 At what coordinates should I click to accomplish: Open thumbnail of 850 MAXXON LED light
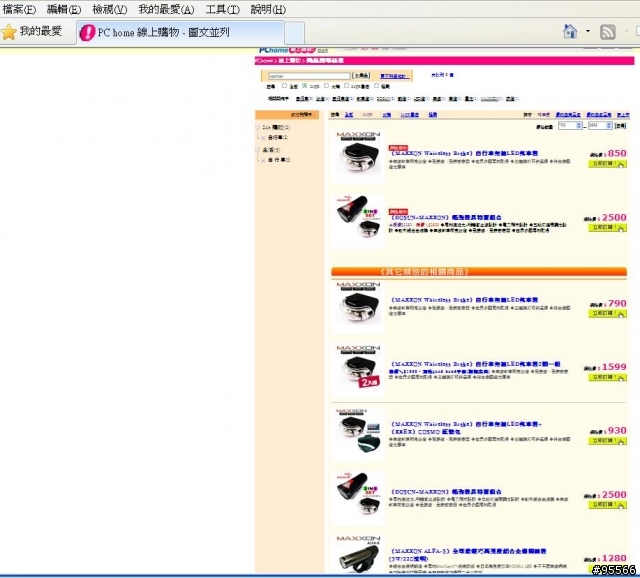click(358, 155)
